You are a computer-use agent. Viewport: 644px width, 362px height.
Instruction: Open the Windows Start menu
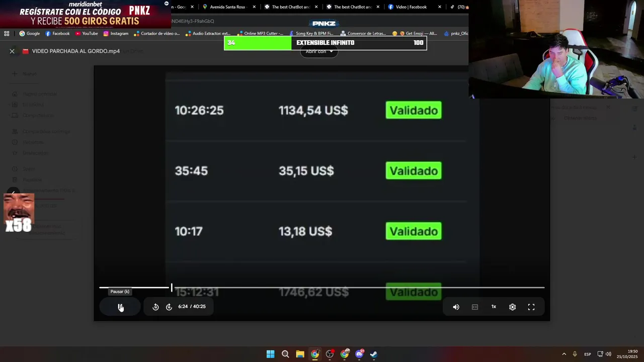click(270, 354)
